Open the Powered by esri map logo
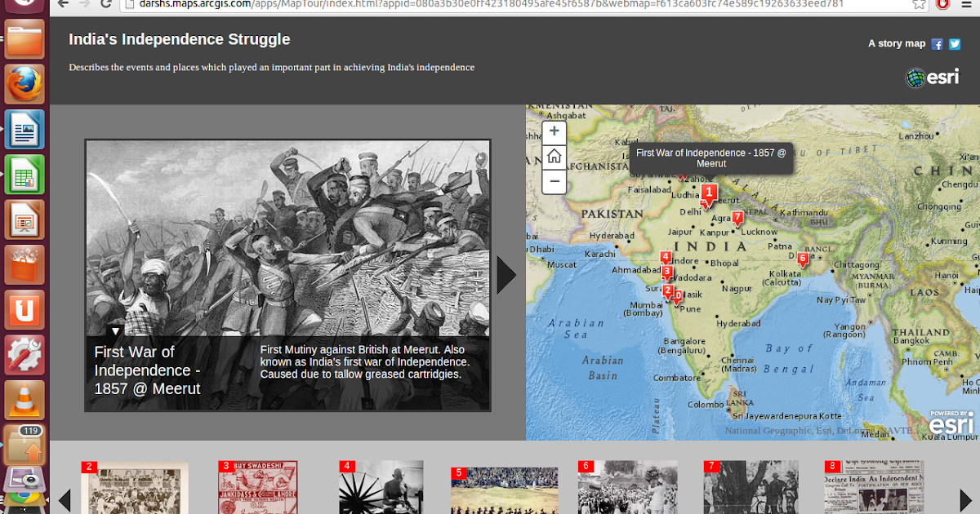The height and width of the screenshot is (514, 980). [x=951, y=423]
